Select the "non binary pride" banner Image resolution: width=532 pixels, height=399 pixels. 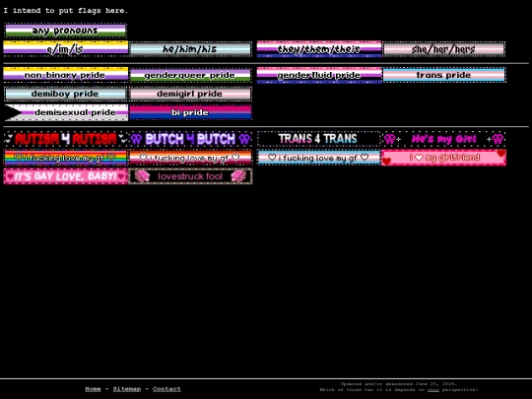[65, 75]
